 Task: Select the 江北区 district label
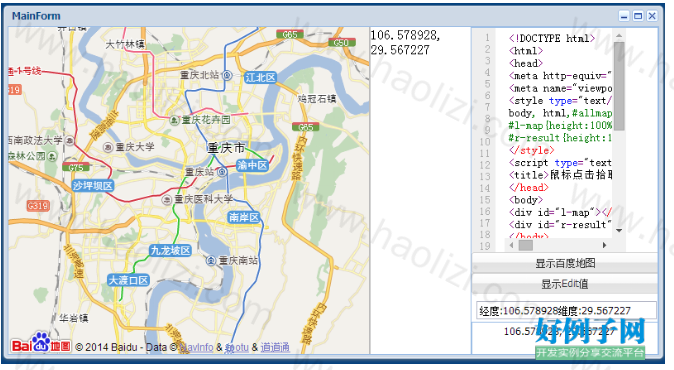260,78
